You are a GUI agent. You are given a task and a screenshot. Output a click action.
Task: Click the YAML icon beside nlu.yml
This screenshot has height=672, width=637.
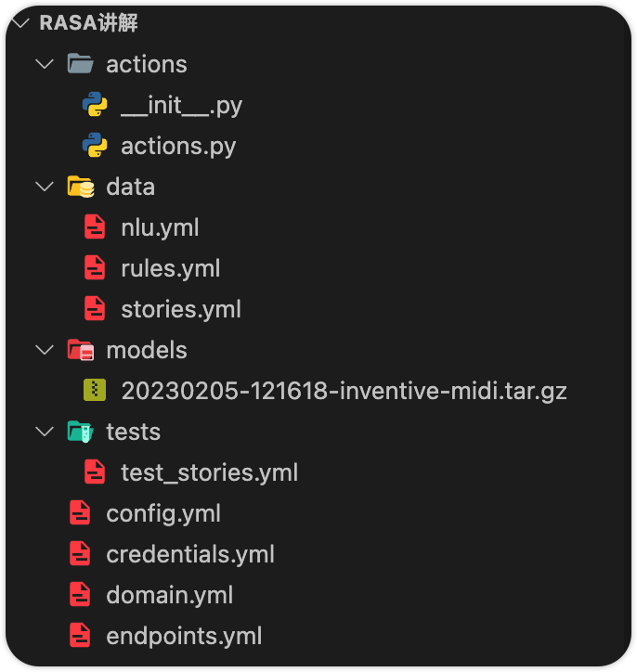click(95, 226)
